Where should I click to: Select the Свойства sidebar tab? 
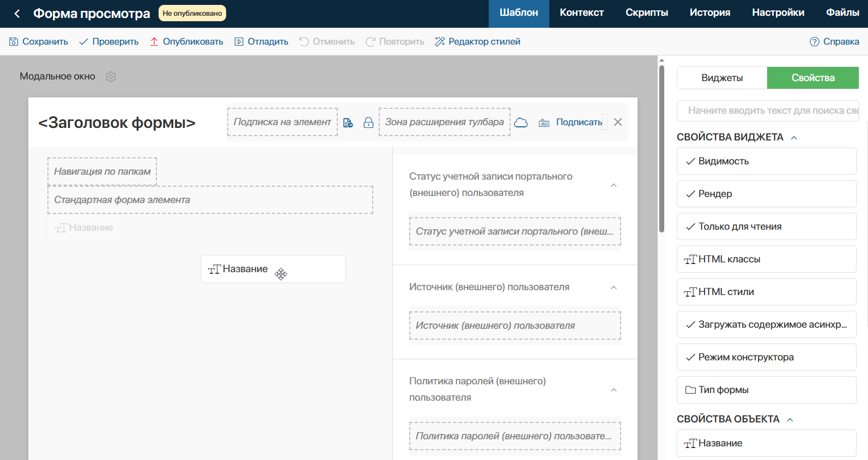coord(813,78)
